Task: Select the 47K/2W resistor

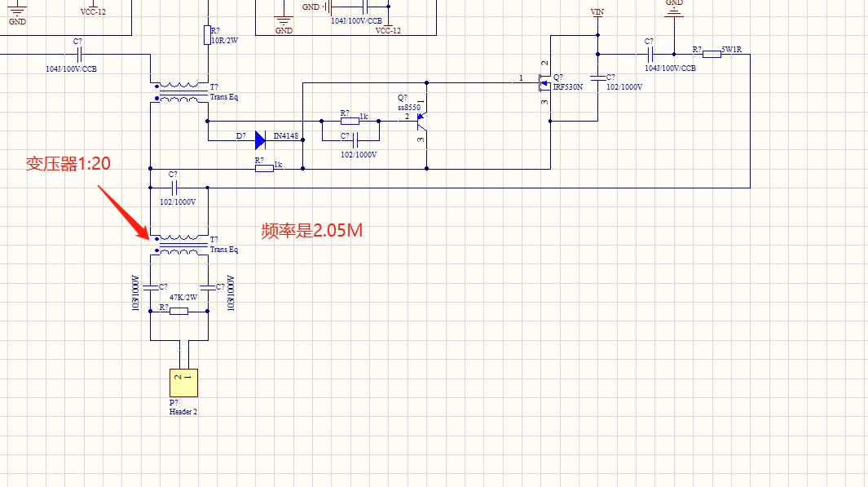Action: (178, 311)
